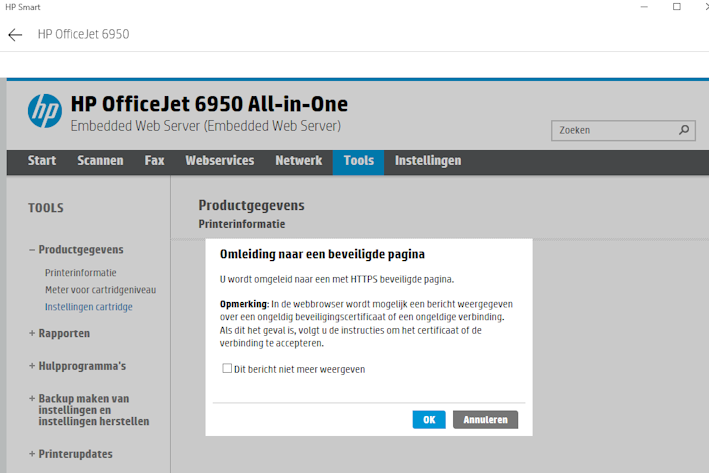Focus the Zoeken search field

[623, 131]
